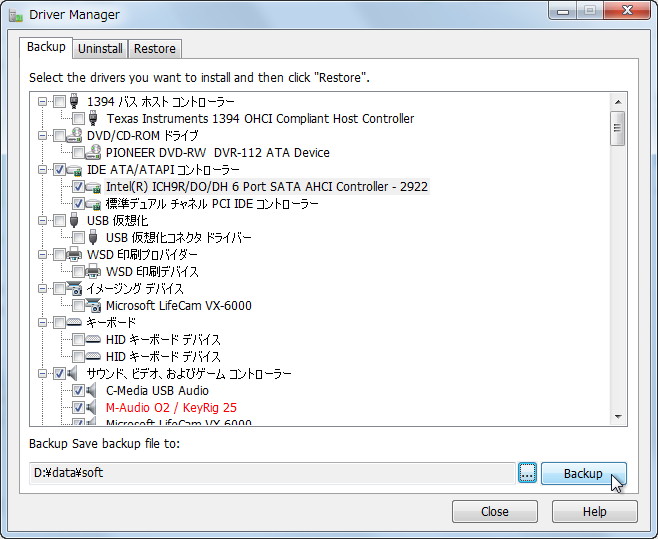Switch to the Uninstall tab

[x=100, y=49]
